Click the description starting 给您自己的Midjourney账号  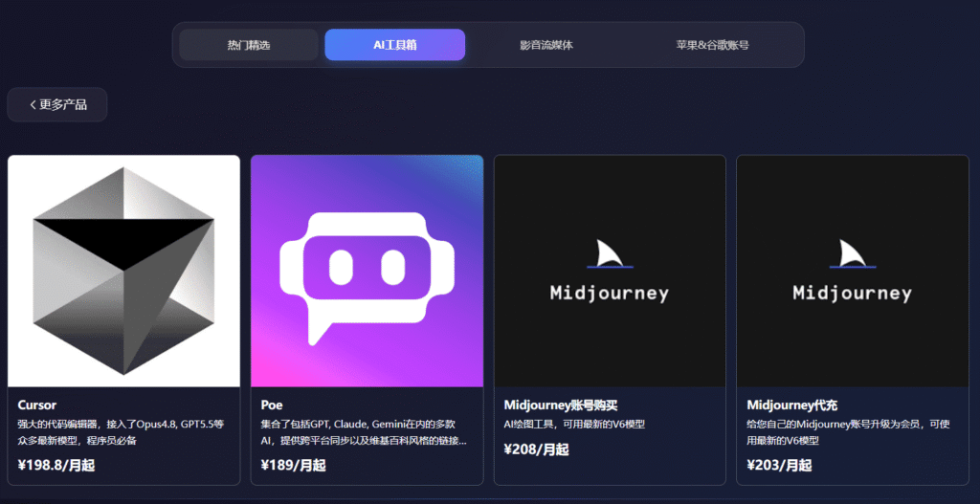click(848, 432)
